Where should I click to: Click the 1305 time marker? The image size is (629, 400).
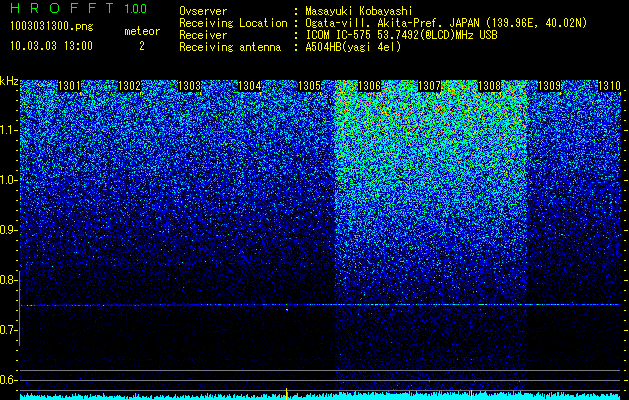pos(309,86)
